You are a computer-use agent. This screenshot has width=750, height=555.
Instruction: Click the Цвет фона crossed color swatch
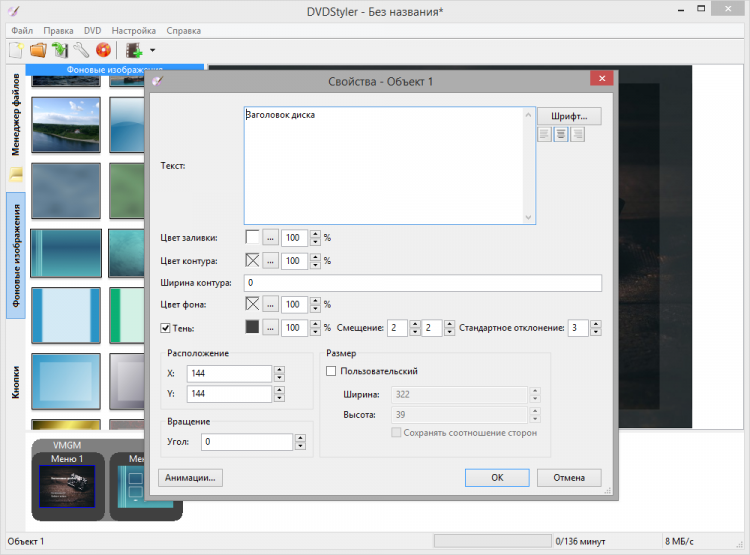pos(252,304)
